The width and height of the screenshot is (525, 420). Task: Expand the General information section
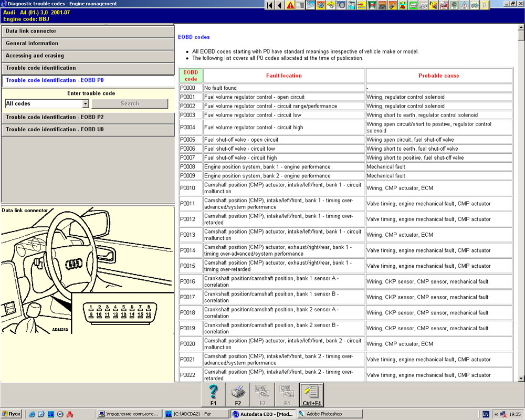tap(87, 44)
